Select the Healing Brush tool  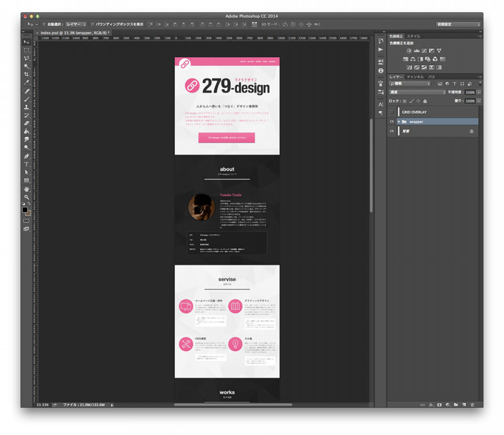(26, 91)
